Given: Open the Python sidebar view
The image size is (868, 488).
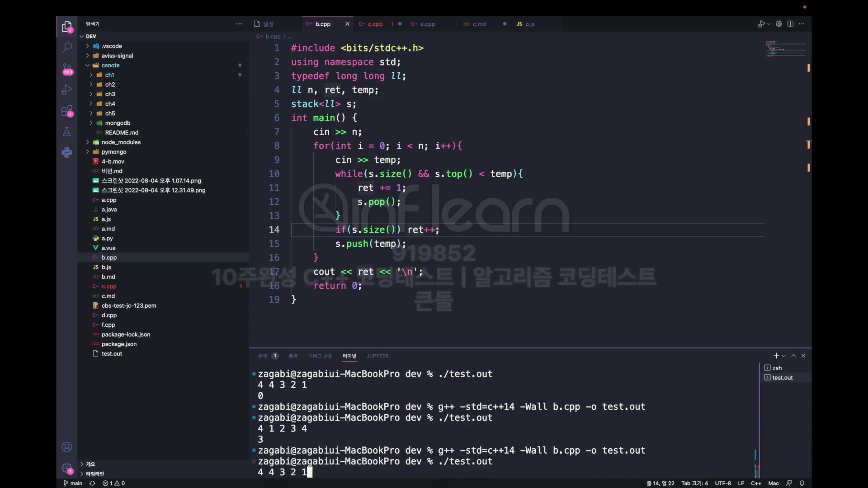Looking at the screenshot, I should tap(67, 153).
